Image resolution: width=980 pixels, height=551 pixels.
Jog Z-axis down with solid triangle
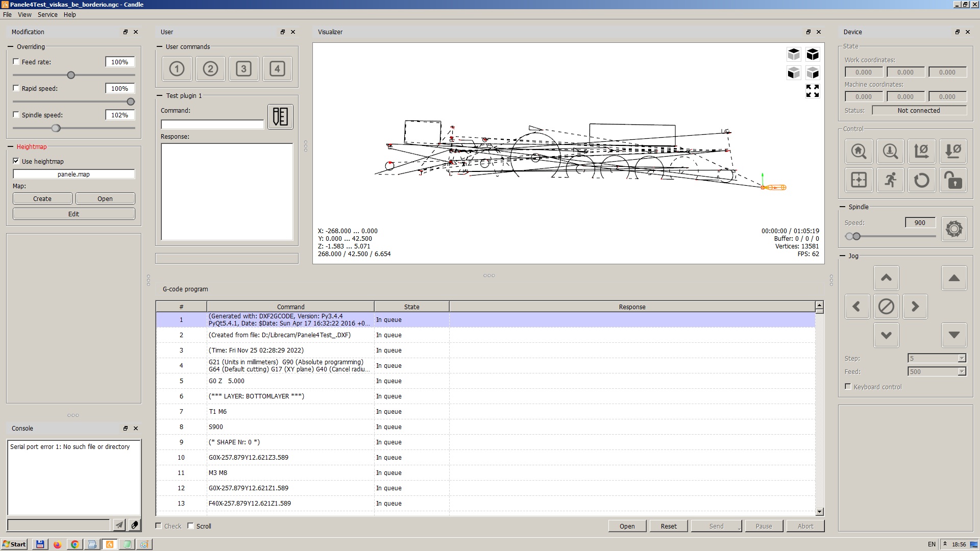click(x=954, y=335)
